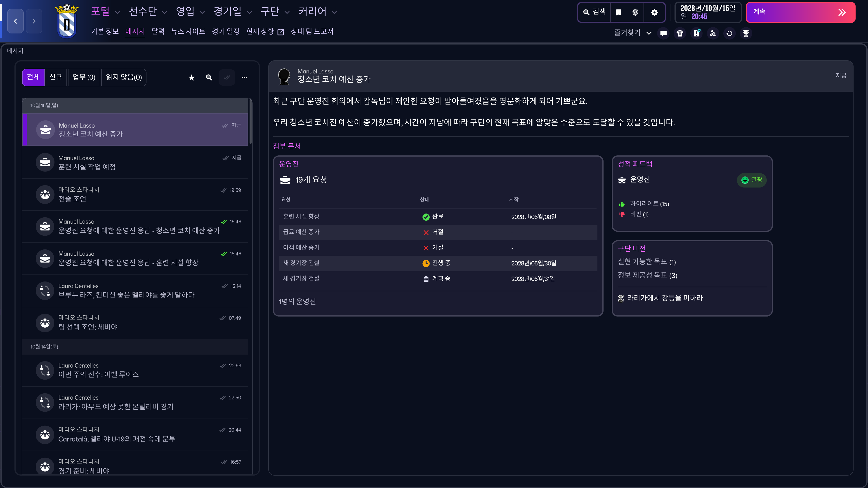Click the refresh arrows shortcut icon

tap(729, 33)
